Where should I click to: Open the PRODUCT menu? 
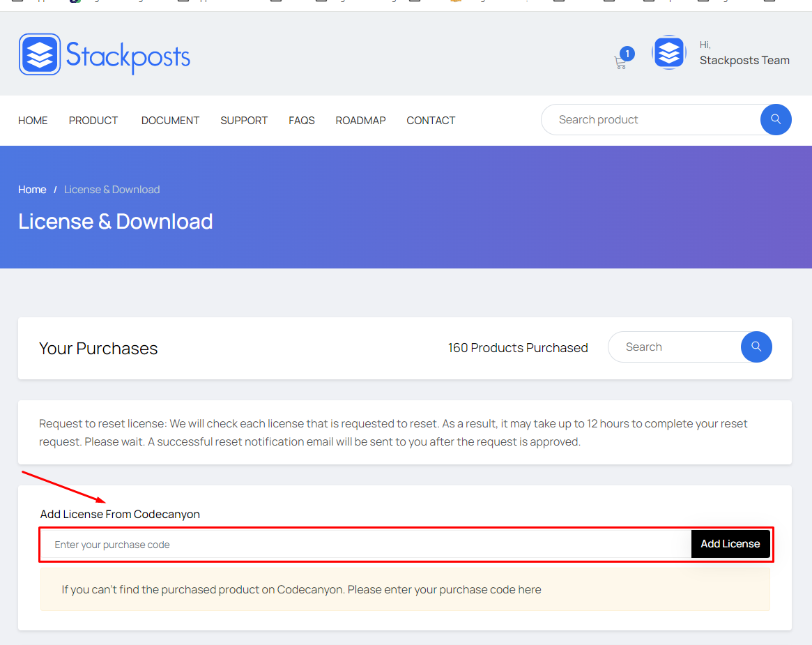pyautogui.click(x=93, y=121)
